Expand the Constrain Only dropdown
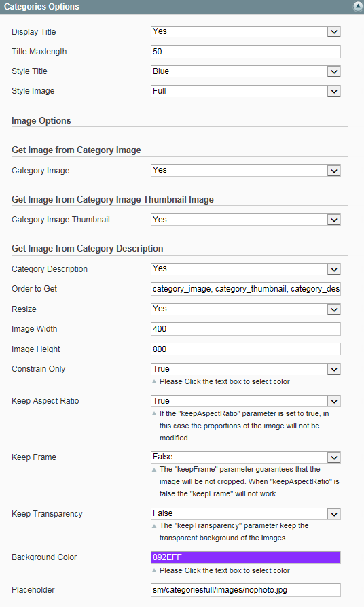Image resolution: width=364 pixels, height=607 pixels. pos(246,369)
